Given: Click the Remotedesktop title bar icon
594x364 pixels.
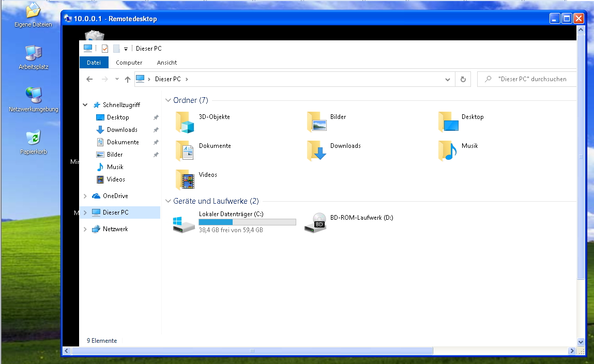Looking at the screenshot, I should tap(68, 18).
